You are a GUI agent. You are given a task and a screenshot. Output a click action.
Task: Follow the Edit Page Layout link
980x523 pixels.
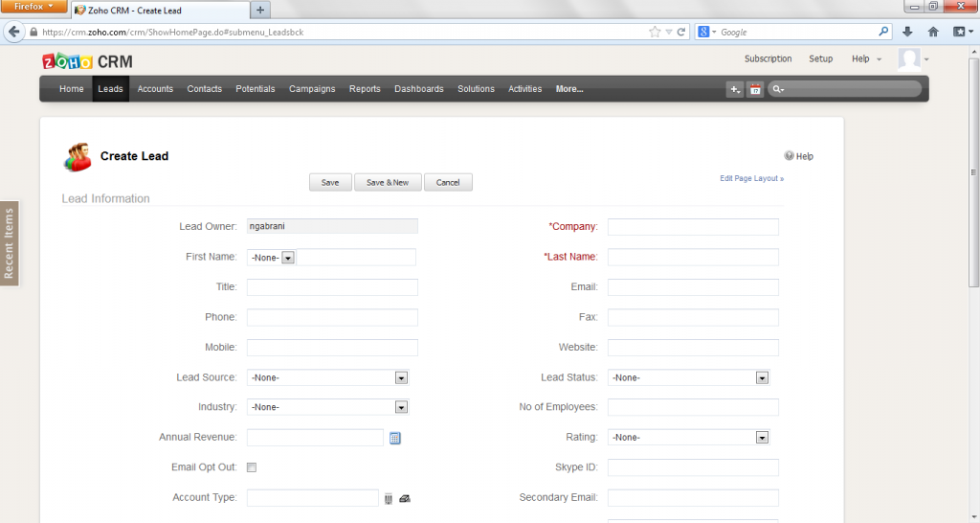(751, 178)
